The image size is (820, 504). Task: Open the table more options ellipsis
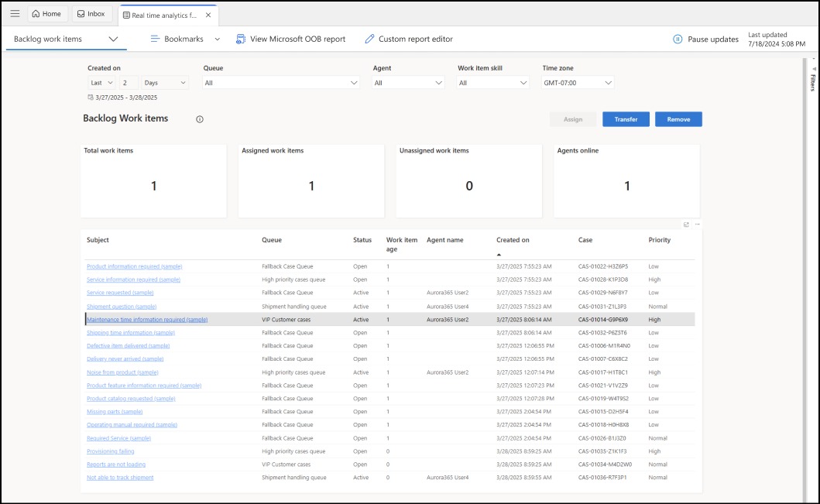pyautogui.click(x=697, y=225)
